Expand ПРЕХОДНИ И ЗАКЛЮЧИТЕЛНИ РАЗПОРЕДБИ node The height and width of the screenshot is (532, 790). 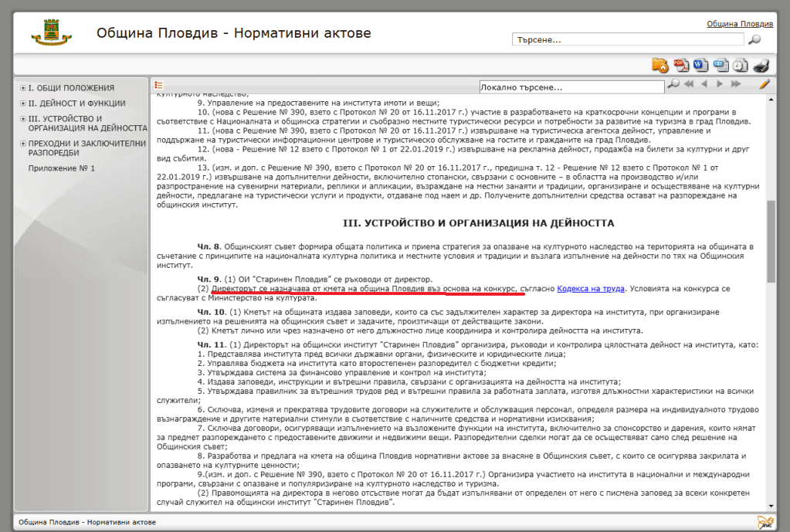click(23, 143)
